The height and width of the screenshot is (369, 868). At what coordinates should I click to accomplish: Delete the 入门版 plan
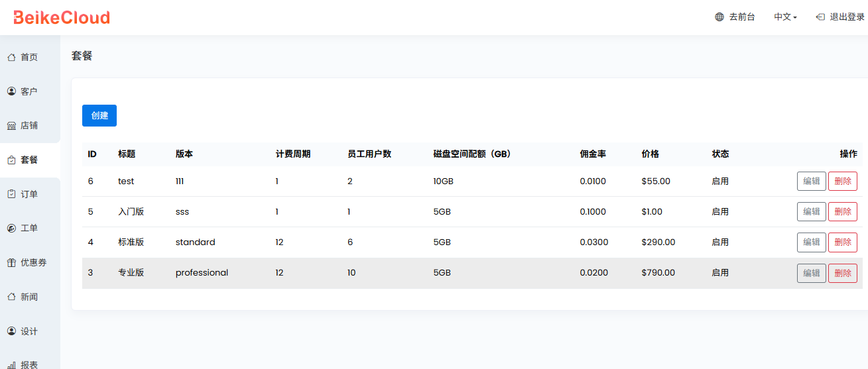click(843, 211)
